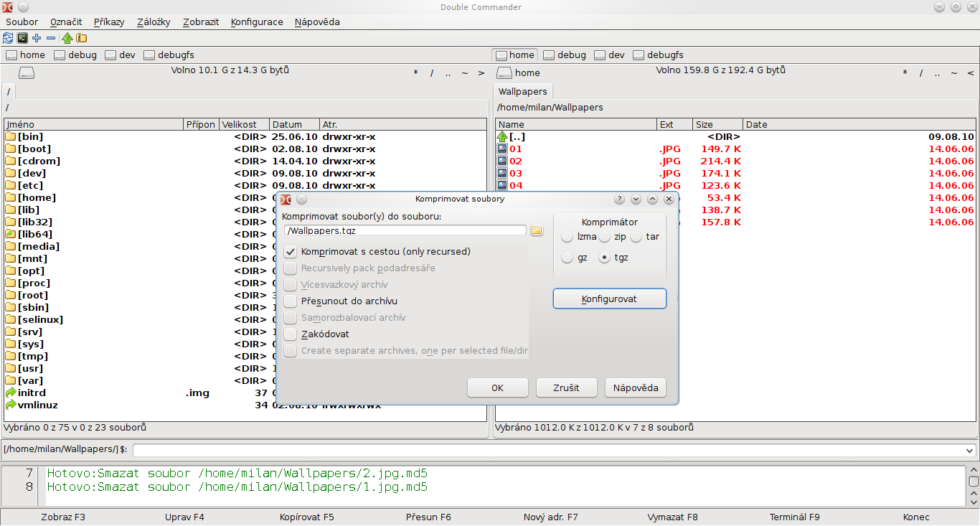Viewport: 980px width, 526px height.
Task: Click the [..] parent directory up-arrow row
Action: pos(735,136)
